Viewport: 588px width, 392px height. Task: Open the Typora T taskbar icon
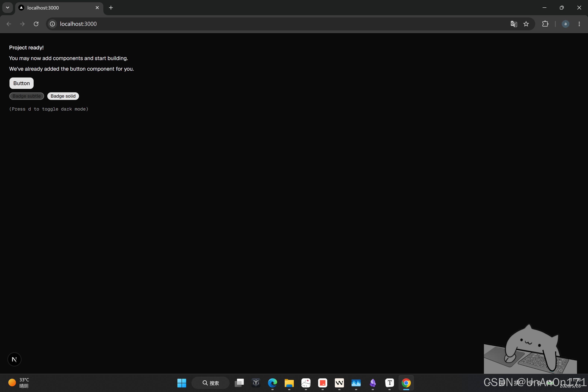click(x=390, y=383)
